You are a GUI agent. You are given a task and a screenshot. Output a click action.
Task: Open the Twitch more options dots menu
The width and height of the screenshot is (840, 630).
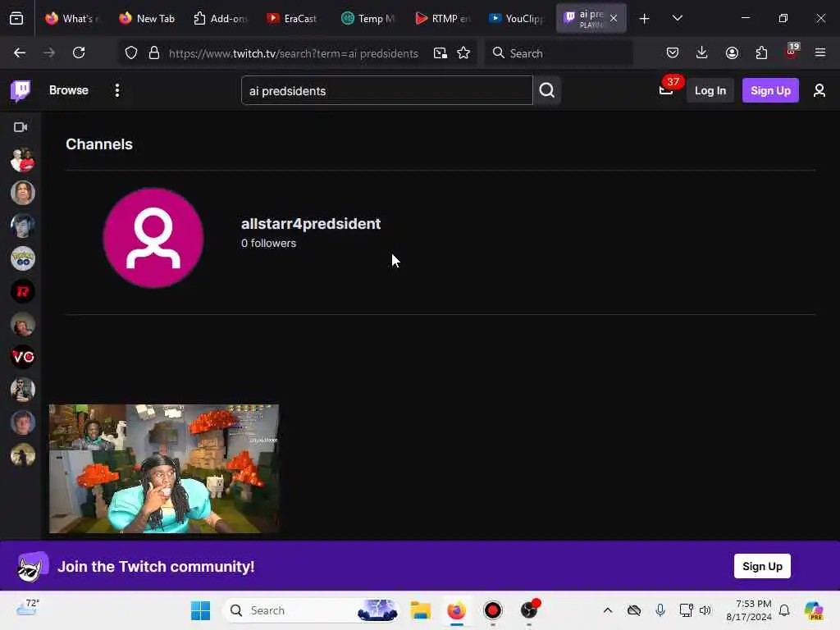pyautogui.click(x=116, y=90)
